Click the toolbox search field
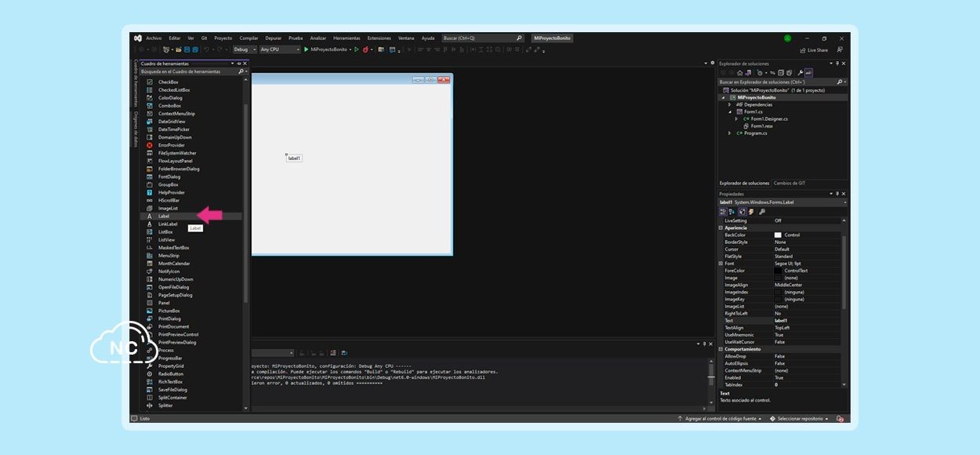The height and width of the screenshot is (455, 980). [x=194, y=71]
